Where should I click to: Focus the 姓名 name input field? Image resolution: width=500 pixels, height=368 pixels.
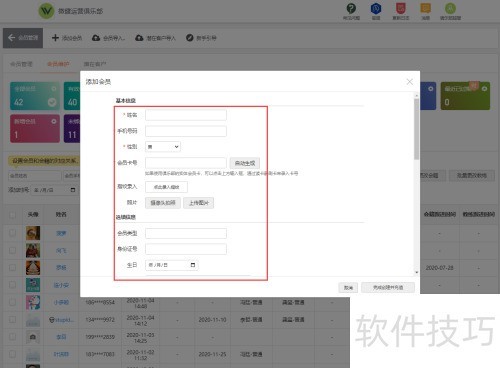click(x=186, y=115)
